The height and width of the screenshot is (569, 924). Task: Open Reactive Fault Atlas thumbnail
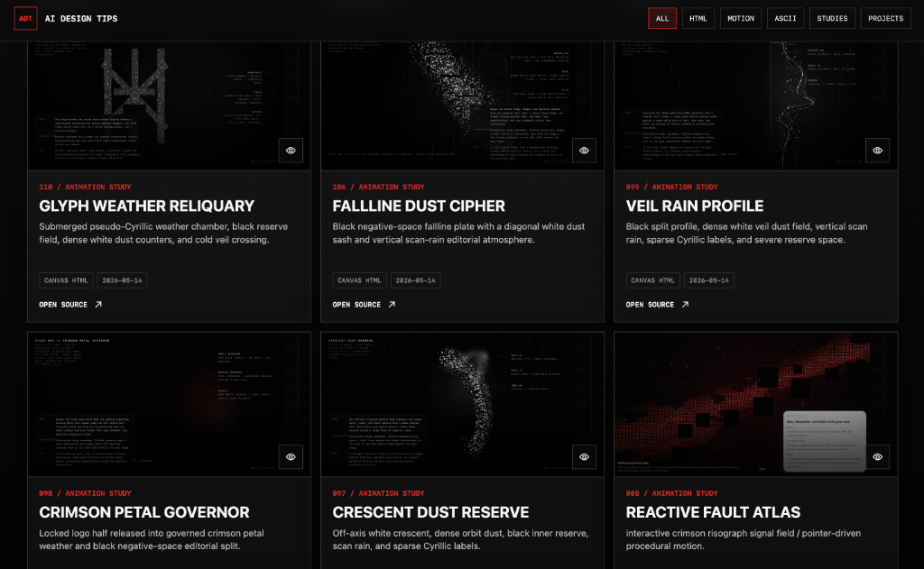pyautogui.click(x=756, y=404)
